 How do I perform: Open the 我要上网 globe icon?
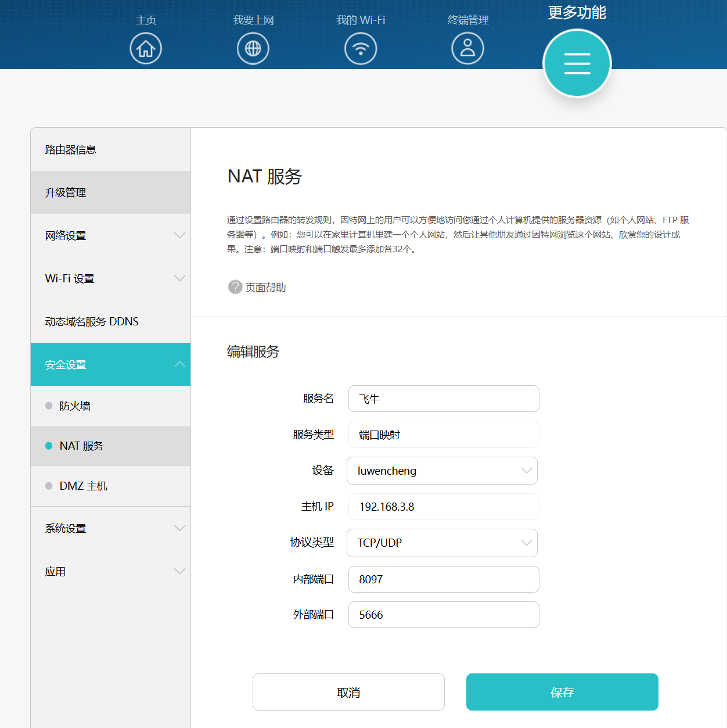(253, 48)
